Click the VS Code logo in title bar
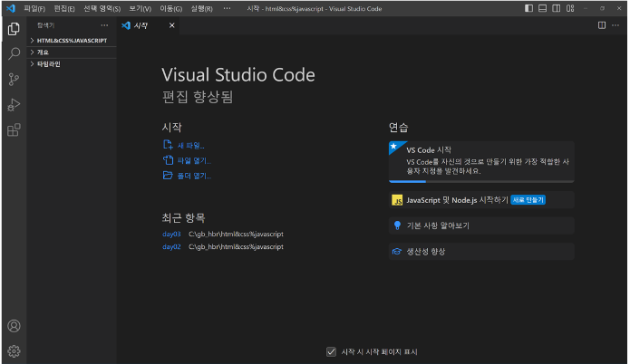Viewport: 630px width, 364px height. click(11, 8)
